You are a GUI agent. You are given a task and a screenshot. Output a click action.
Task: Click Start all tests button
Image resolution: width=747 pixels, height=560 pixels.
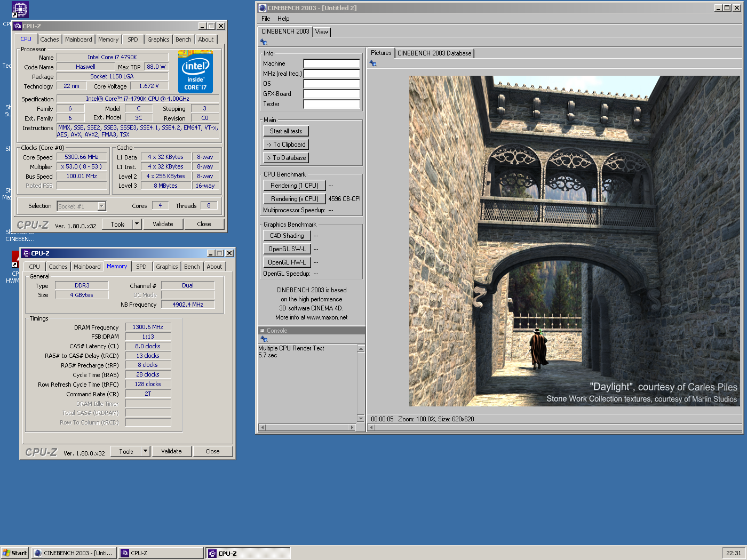point(286,131)
